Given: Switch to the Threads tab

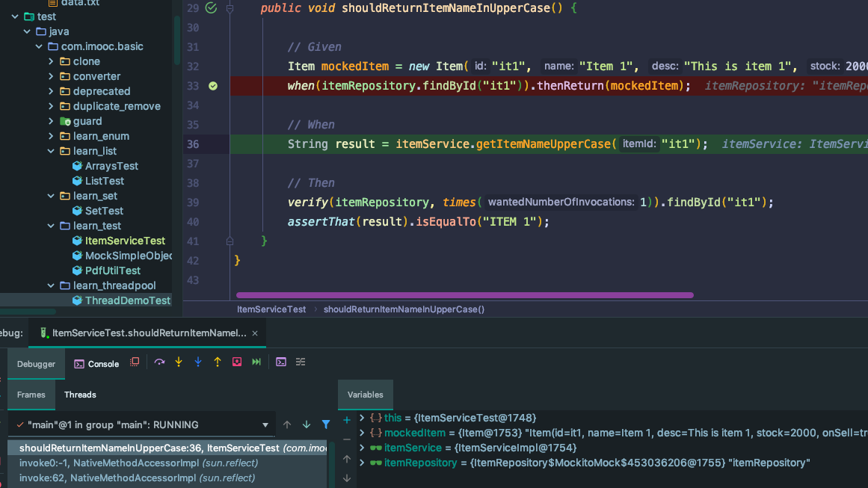Looking at the screenshot, I should pos(80,395).
